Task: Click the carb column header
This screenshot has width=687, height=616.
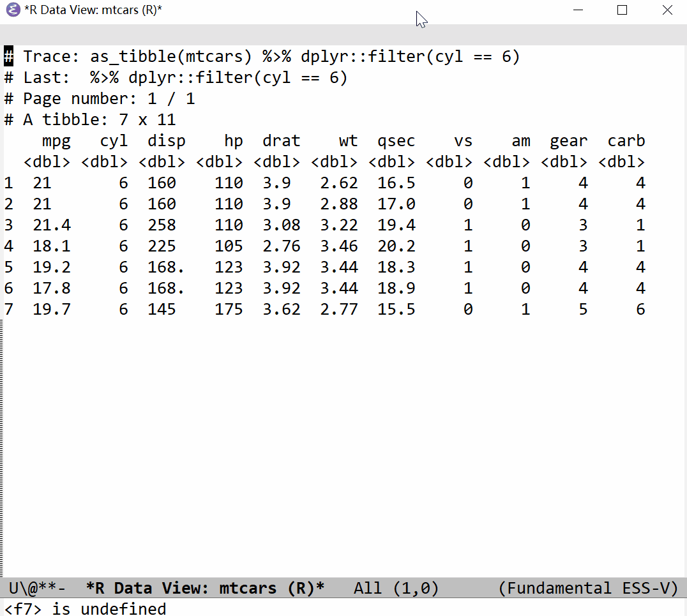Action: pos(626,141)
